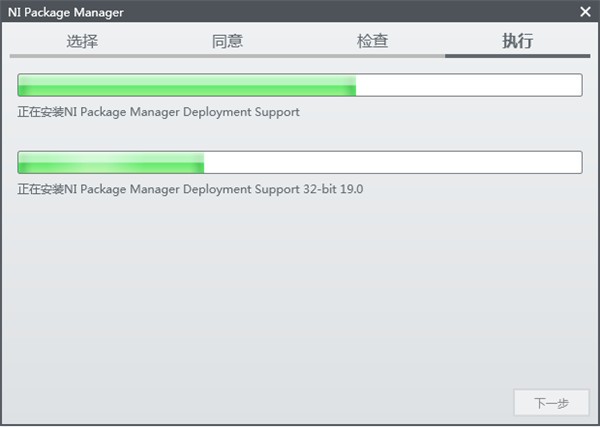Click the dark underline beneath the 执行 tab
The width and height of the screenshot is (600, 427).
[517, 56]
